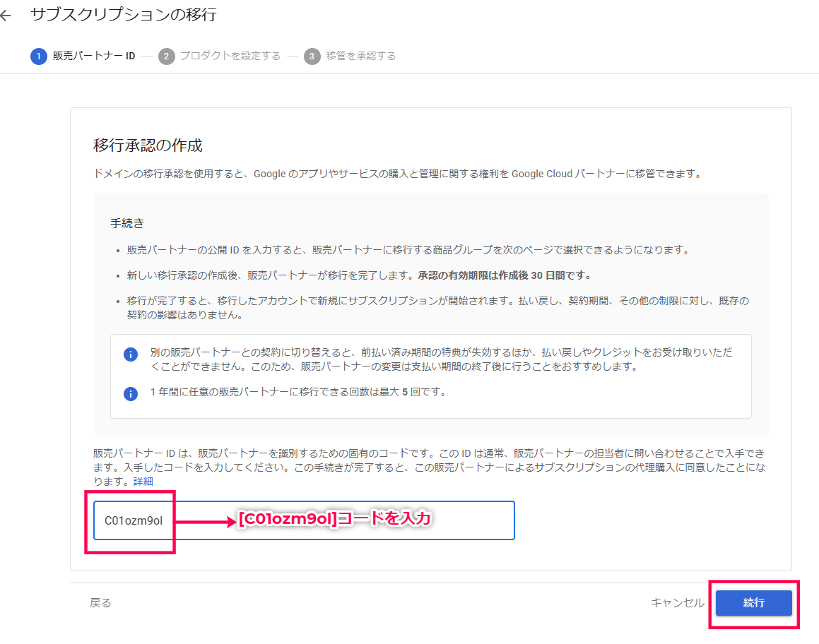Click the 続行 button

[754, 603]
